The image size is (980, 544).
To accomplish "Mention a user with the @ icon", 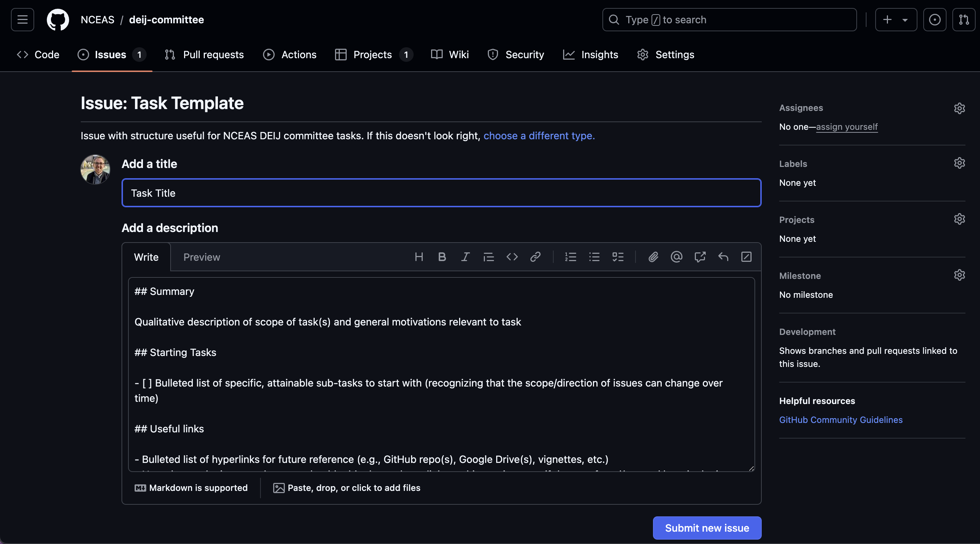I will click(x=676, y=257).
